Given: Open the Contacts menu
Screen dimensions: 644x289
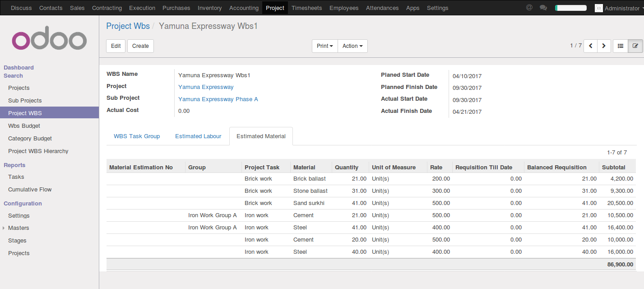Looking at the screenshot, I should coord(51,8).
